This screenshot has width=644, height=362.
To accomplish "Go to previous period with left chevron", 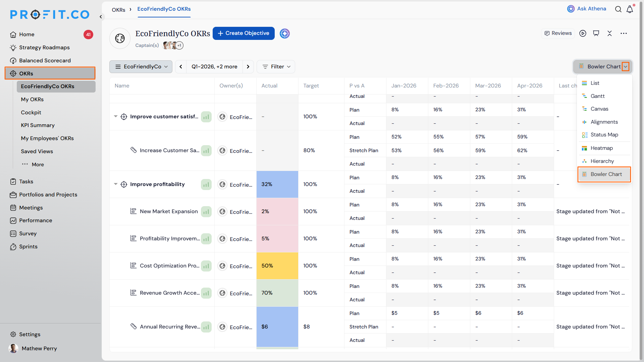I will point(181,67).
